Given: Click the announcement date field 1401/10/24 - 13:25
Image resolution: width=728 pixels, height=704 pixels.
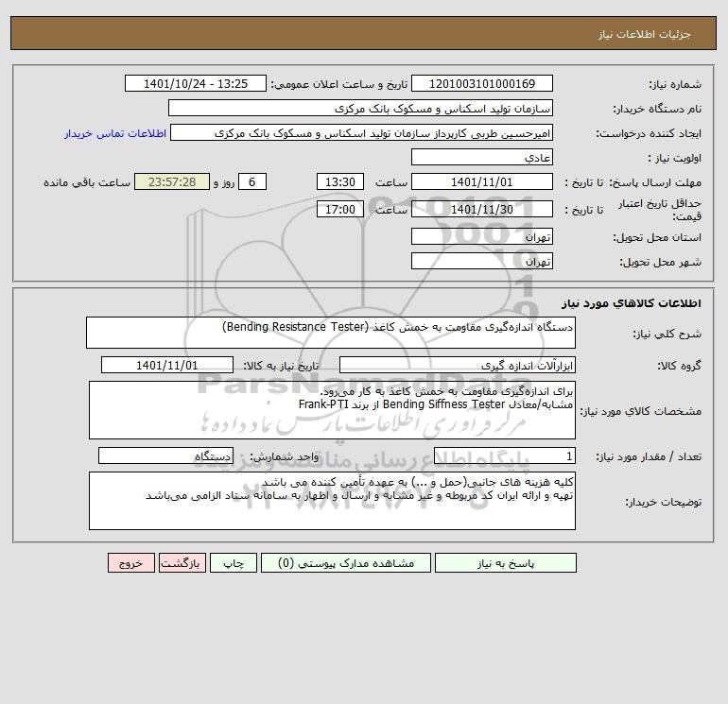Looking at the screenshot, I should pyautogui.click(x=196, y=83).
